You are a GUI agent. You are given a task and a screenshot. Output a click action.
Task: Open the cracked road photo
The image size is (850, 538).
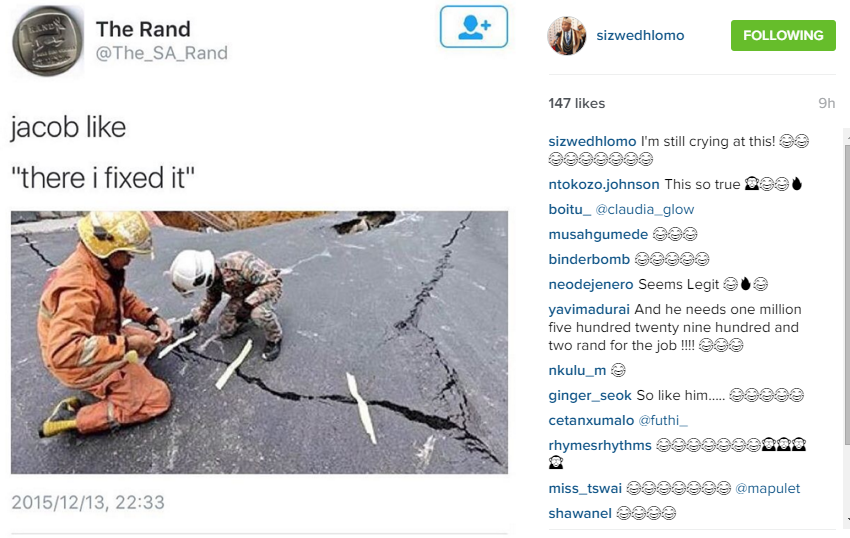pyautogui.click(x=259, y=342)
